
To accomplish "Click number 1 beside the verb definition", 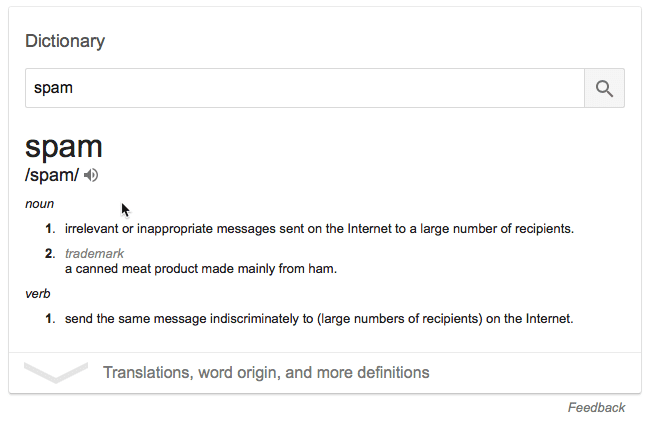I will coord(49,319).
